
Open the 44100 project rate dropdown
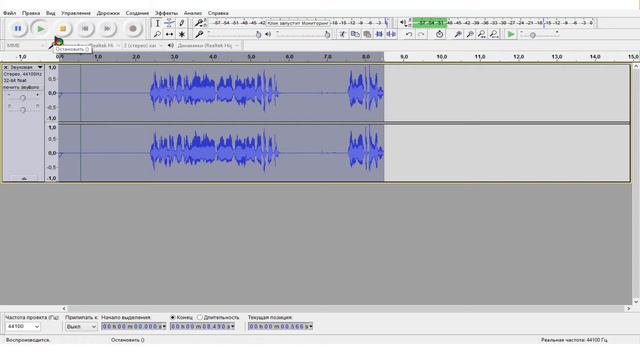[x=23, y=327]
